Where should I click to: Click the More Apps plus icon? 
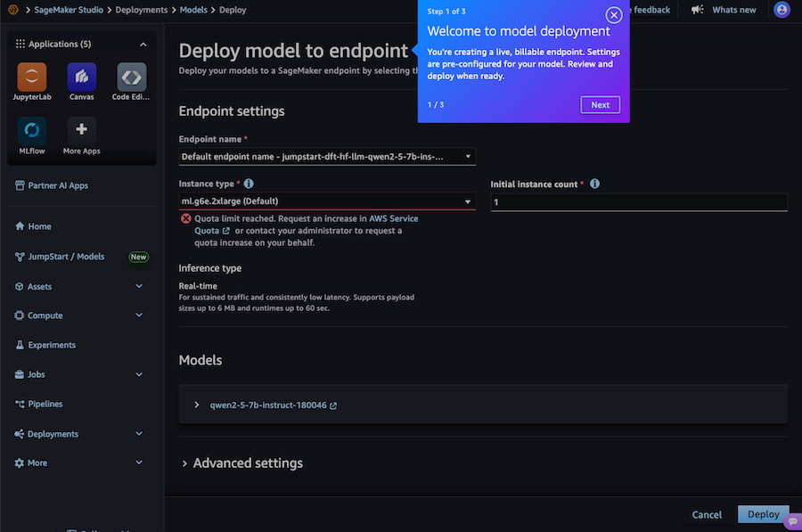81,129
